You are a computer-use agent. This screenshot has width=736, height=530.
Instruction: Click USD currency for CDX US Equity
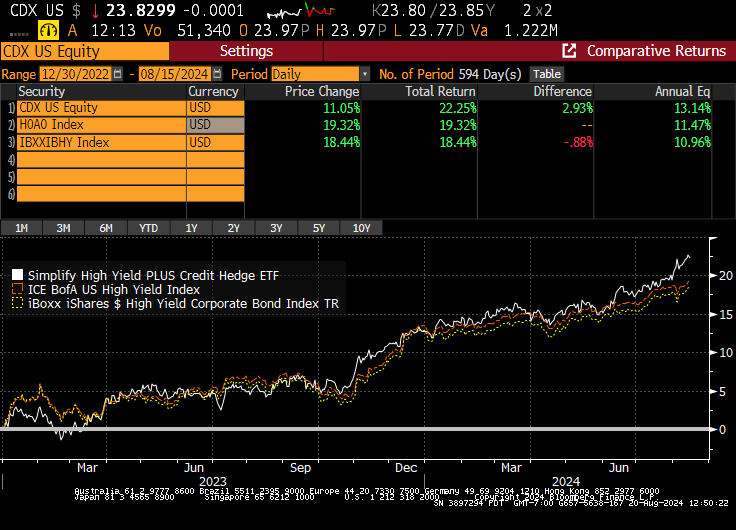215,108
